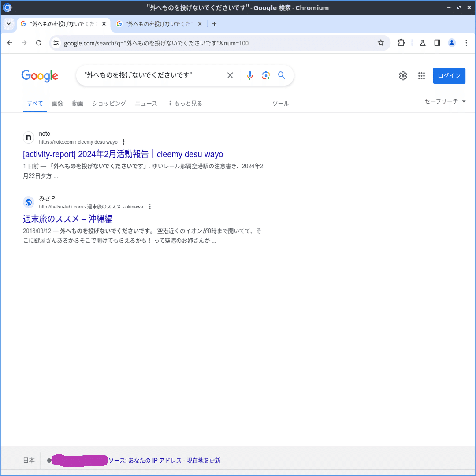This screenshot has width=476, height=476.
Task: Expand もっと見る search filters
Action: 185,104
